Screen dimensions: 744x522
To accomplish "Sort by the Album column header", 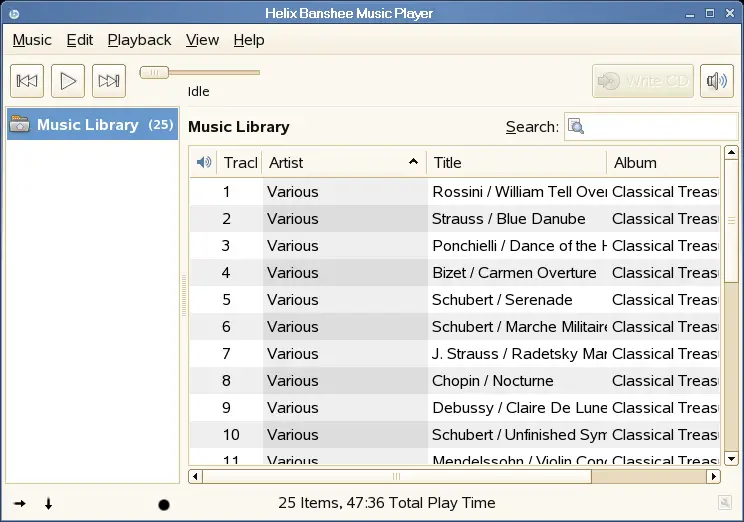I will (660, 162).
